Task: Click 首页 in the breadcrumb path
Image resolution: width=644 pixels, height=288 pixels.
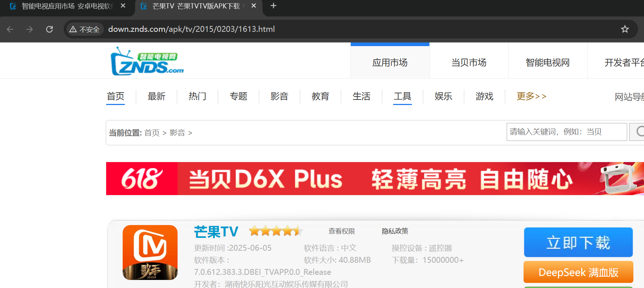Action: pyautogui.click(x=152, y=132)
